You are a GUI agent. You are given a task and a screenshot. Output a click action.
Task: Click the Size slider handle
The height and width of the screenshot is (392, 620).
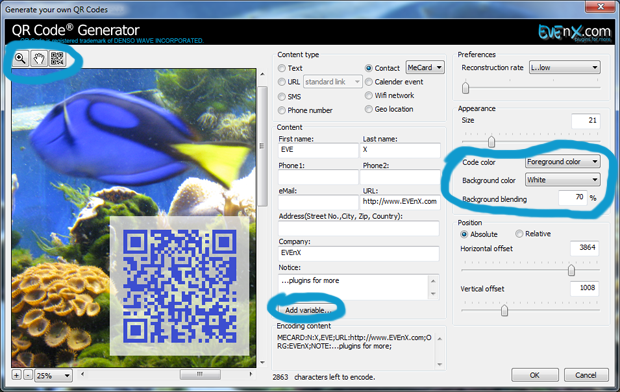click(x=491, y=141)
